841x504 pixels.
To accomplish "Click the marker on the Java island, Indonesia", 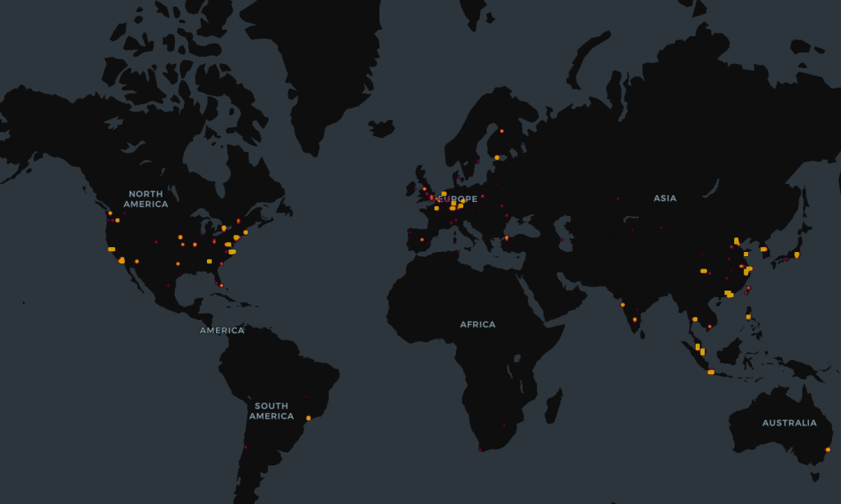I will pyautogui.click(x=710, y=371).
